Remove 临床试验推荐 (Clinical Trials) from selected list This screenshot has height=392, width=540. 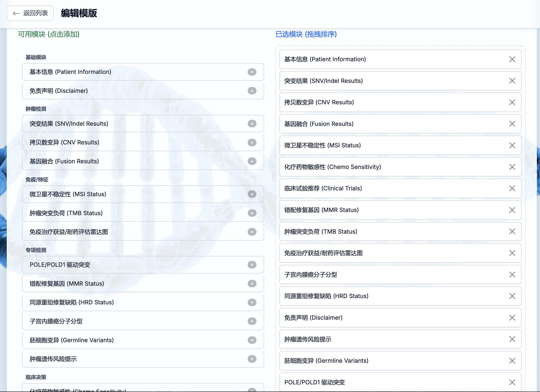point(512,188)
